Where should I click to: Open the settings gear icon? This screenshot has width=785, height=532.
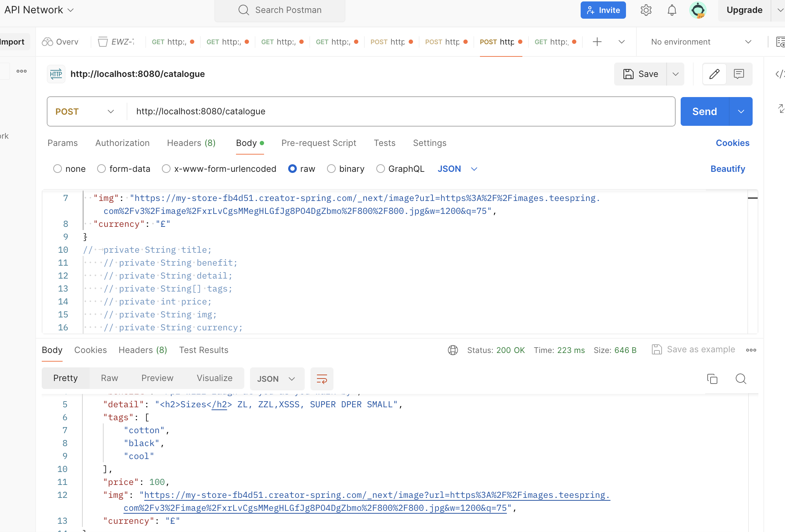tap(646, 10)
